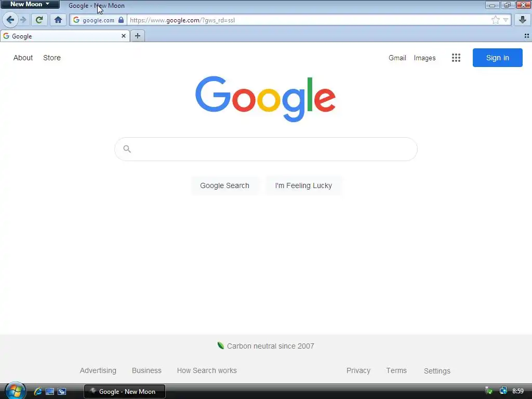Click the 8:59 taskbar clock
Viewport: 532px width, 399px height.
[x=518, y=391]
